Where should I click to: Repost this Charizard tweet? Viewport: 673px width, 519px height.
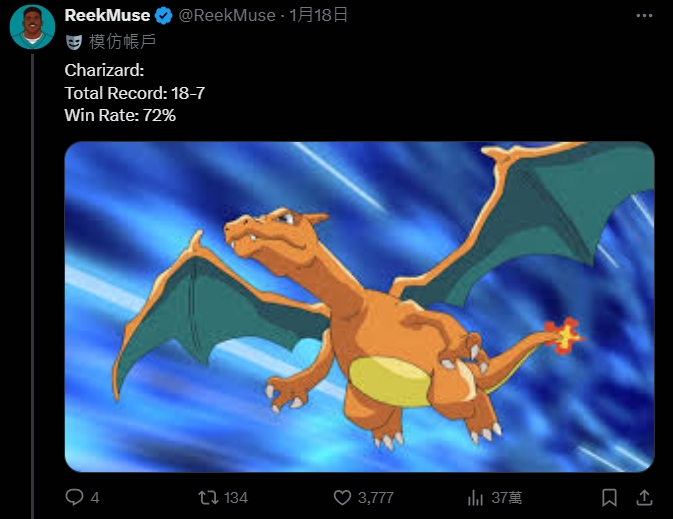(208, 498)
